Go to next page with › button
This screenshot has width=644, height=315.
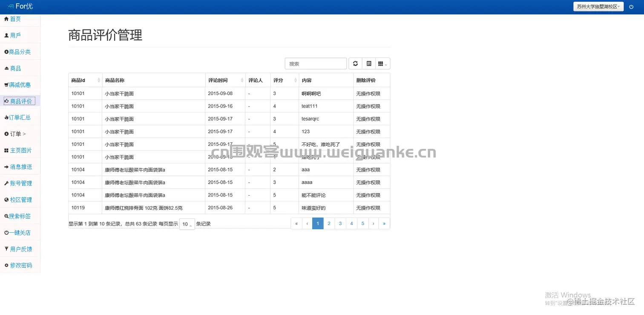(x=374, y=223)
